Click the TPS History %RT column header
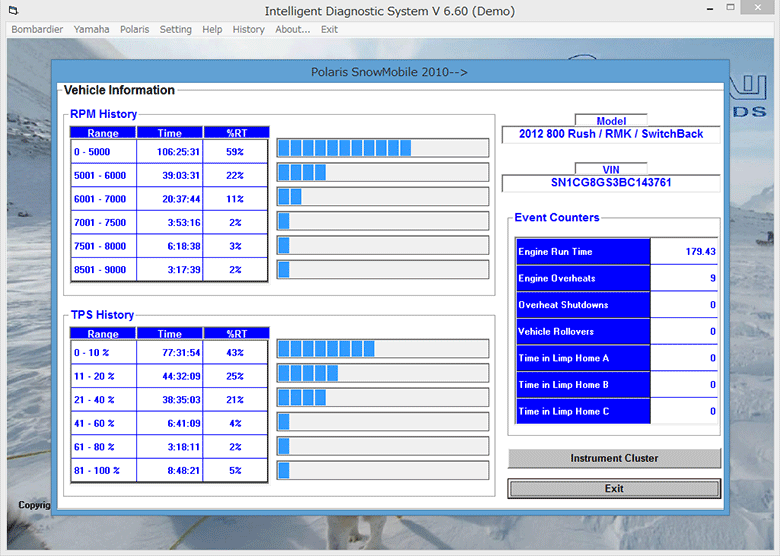780x556 pixels. [237, 334]
